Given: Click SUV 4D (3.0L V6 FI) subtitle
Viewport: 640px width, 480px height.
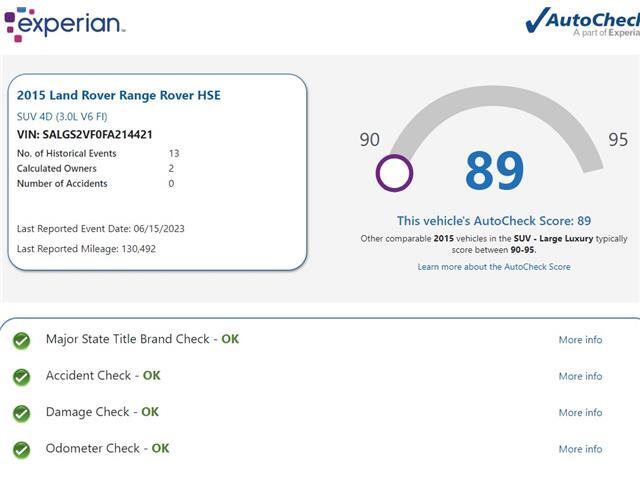Looking at the screenshot, I should click(62, 117).
